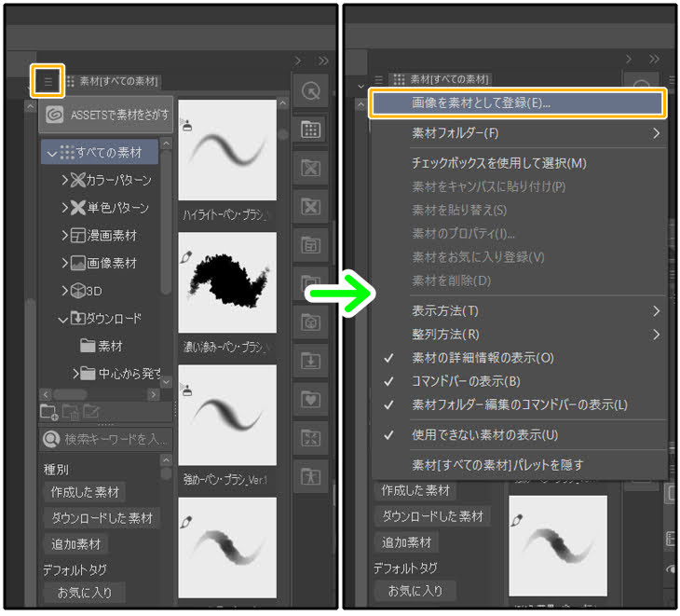680x616 pixels.
Task: Click the 3D material folder icon in command bar
Action: pyautogui.click(x=310, y=322)
